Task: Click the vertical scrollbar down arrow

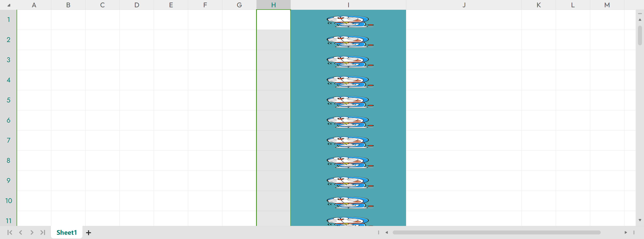Action: click(640, 220)
